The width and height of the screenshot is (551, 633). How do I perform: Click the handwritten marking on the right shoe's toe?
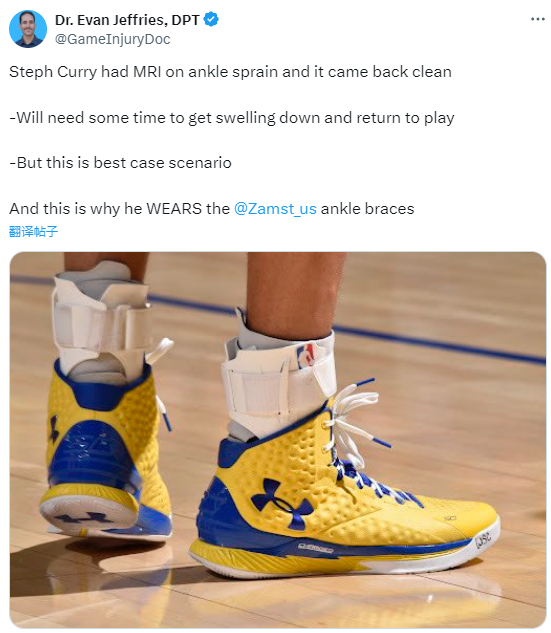pyautogui.click(x=483, y=537)
